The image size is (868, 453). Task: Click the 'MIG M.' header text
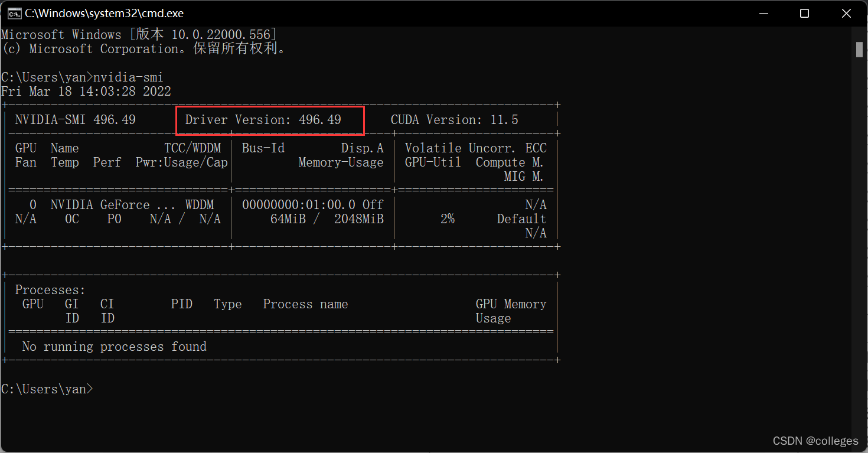pos(525,177)
